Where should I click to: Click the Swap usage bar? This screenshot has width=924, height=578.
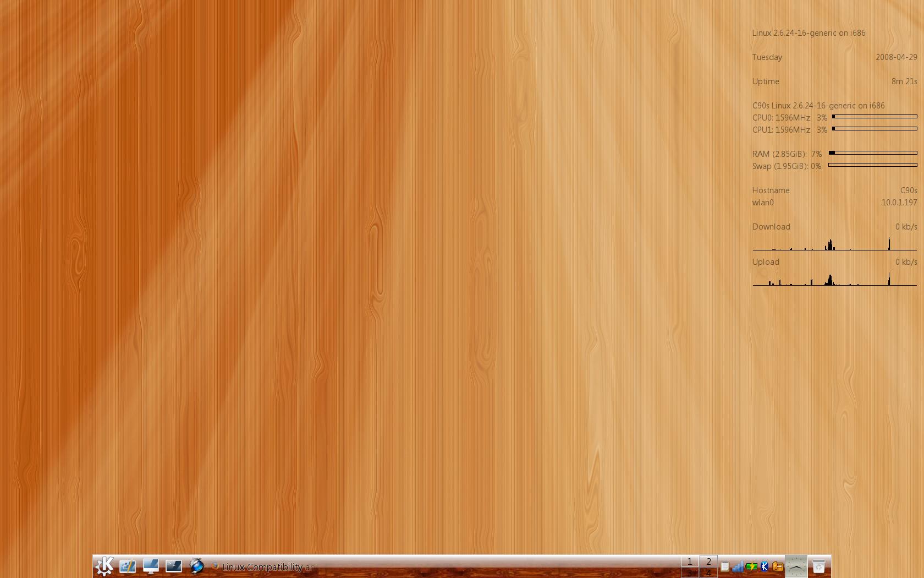pyautogui.click(x=873, y=165)
